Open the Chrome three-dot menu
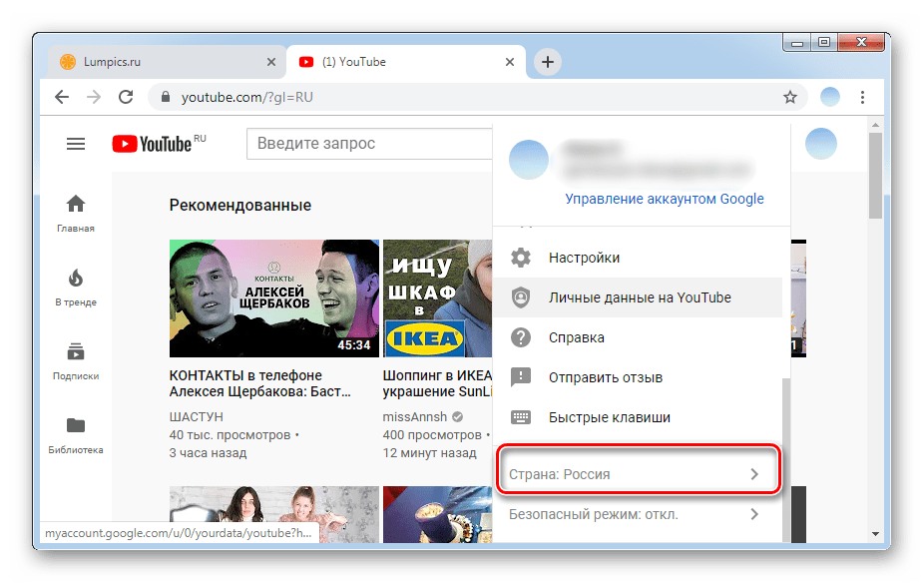The width and height of the screenshot is (924, 583). pyautogui.click(x=863, y=97)
